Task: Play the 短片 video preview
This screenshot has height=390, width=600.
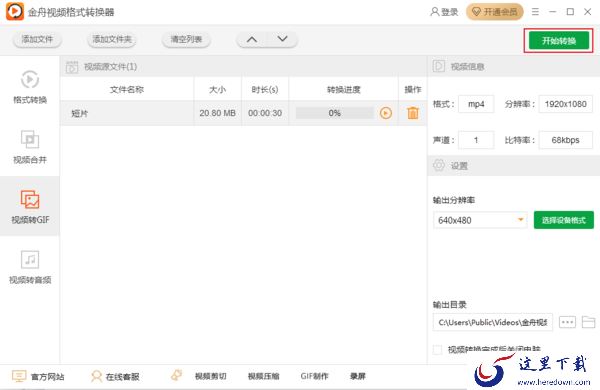Action: (386, 113)
